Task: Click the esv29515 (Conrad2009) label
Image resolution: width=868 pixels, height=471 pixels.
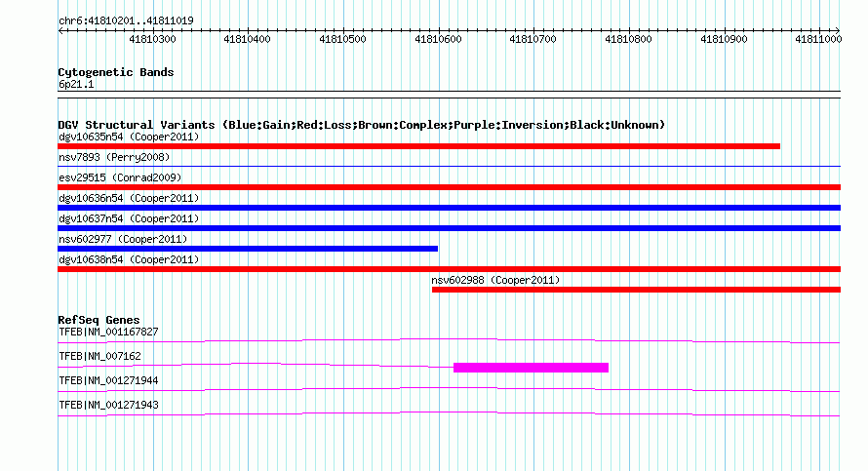Action: click(x=120, y=177)
